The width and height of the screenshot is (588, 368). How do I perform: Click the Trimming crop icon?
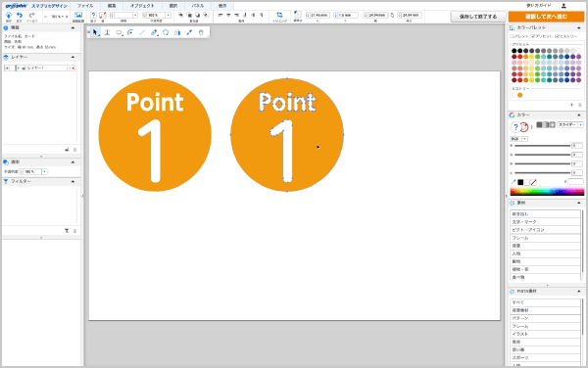[279, 15]
